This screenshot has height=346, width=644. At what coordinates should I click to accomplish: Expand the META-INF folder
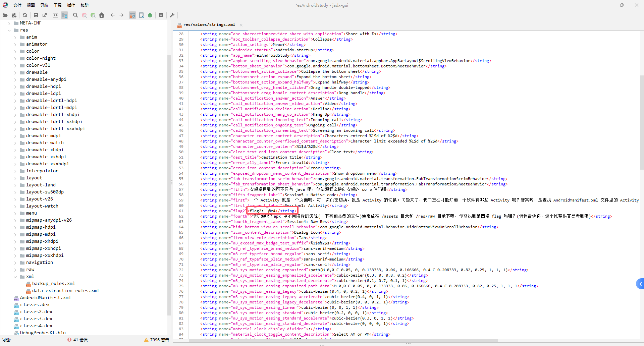(x=9, y=23)
